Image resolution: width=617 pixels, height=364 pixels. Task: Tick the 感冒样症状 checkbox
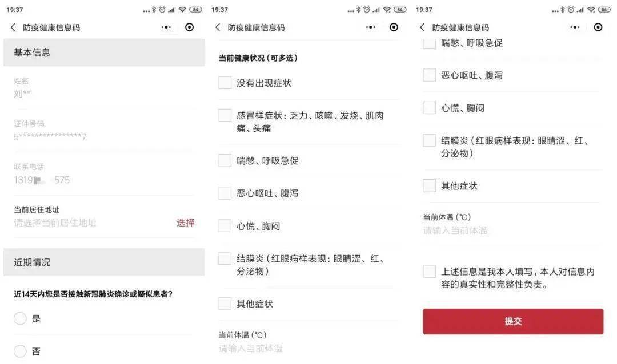(x=225, y=115)
